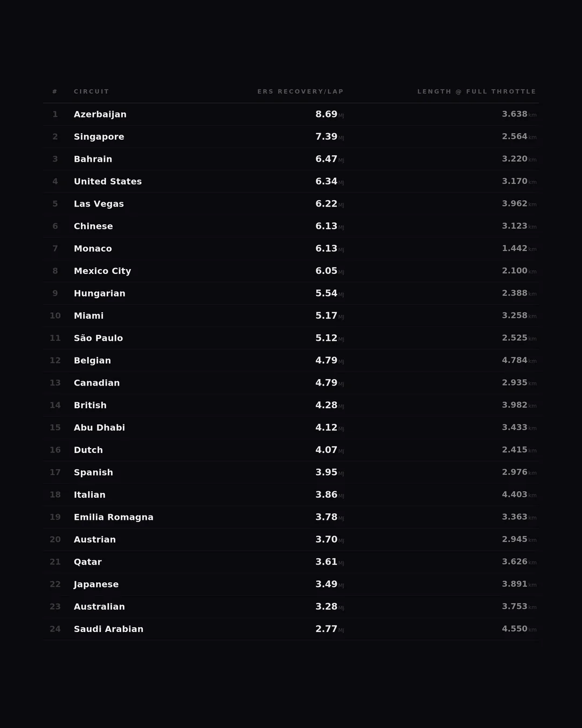Click the # rank column header

pyautogui.click(x=55, y=92)
